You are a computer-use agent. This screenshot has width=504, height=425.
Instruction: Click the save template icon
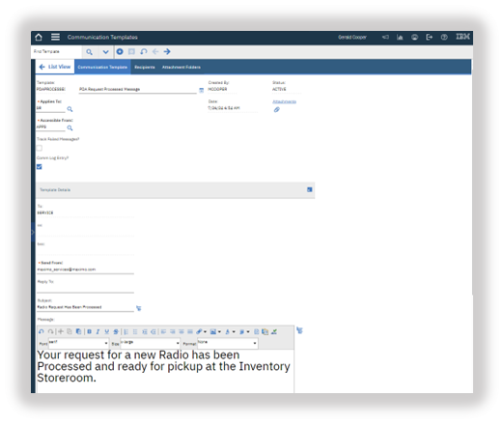[131, 51]
